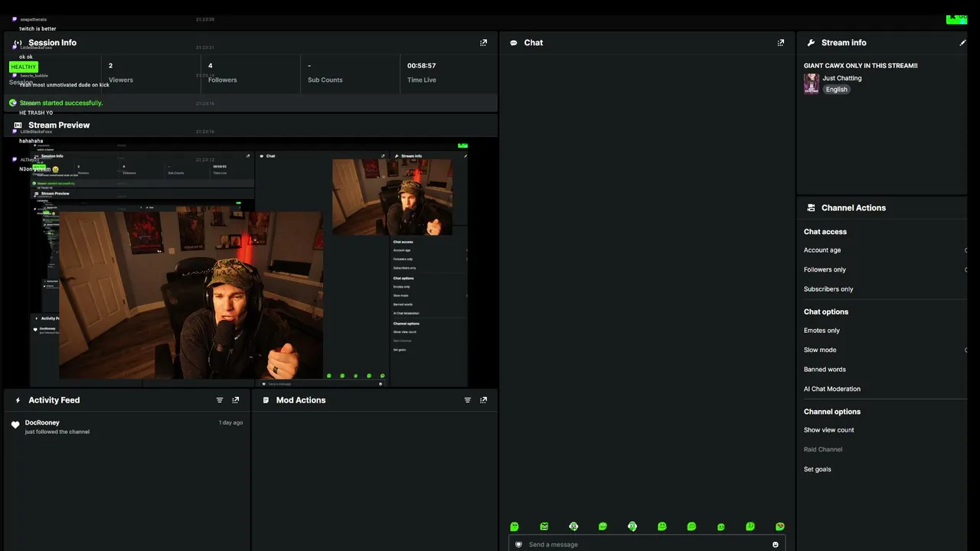
Task: Click the DocRooney username
Action: (x=42, y=422)
